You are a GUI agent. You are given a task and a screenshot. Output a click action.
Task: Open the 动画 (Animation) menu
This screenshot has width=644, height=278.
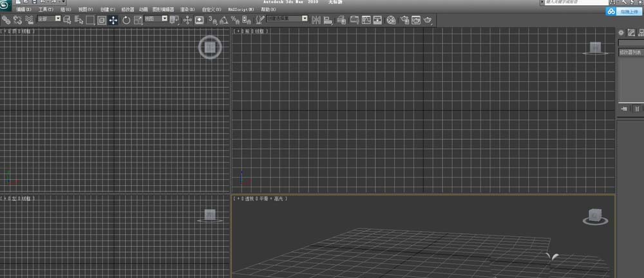coord(144,10)
